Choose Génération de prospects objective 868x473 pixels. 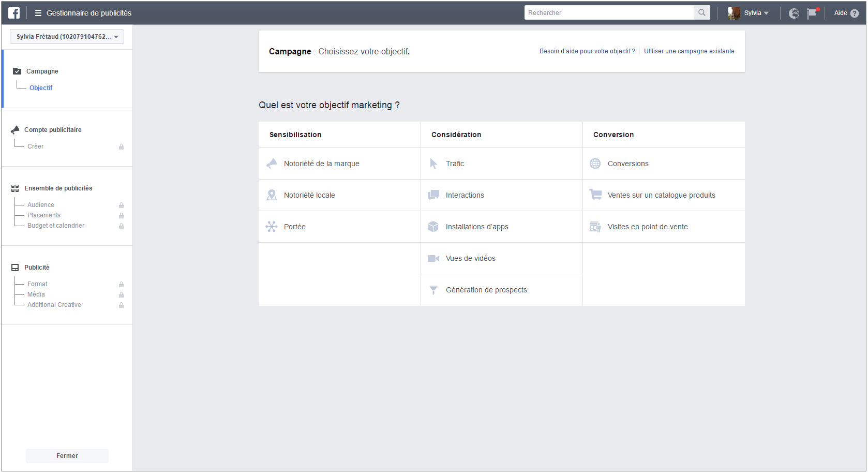tap(502, 290)
